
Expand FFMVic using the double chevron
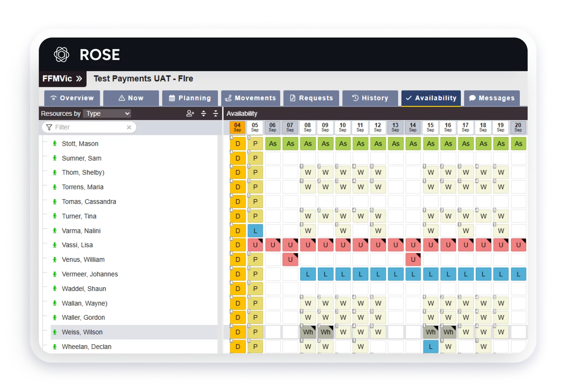(x=79, y=79)
